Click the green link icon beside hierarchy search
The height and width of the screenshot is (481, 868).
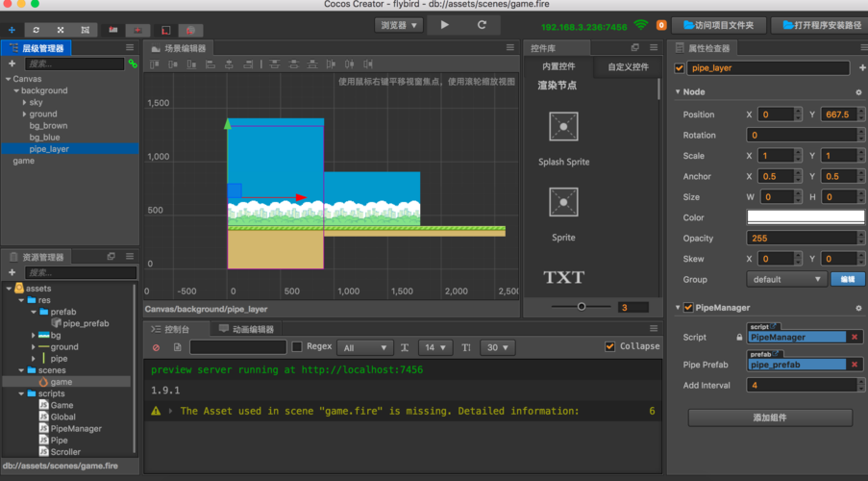[x=133, y=63]
